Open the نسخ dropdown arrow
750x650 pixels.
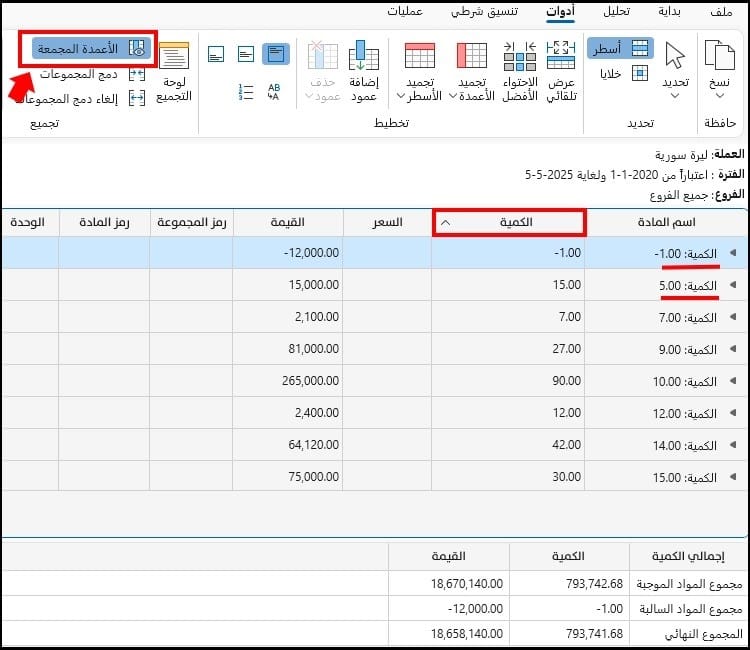click(719, 96)
